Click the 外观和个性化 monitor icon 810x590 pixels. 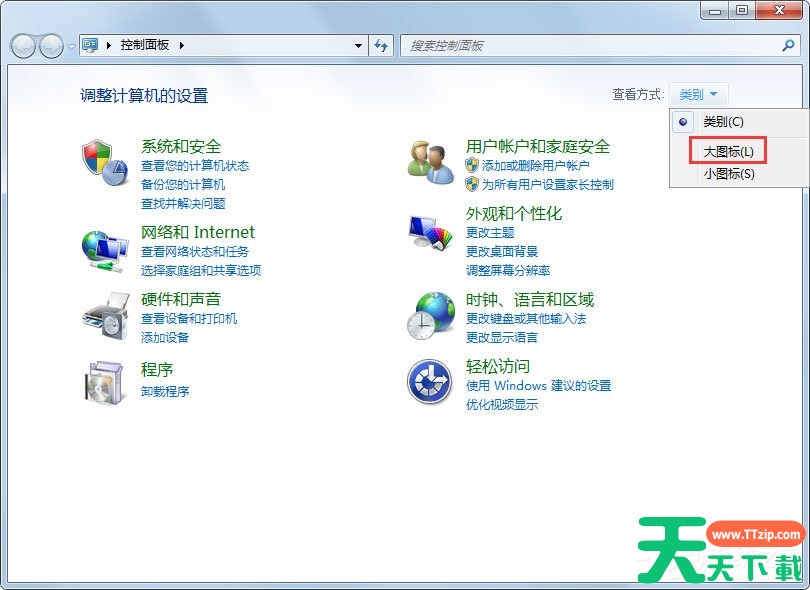point(431,232)
